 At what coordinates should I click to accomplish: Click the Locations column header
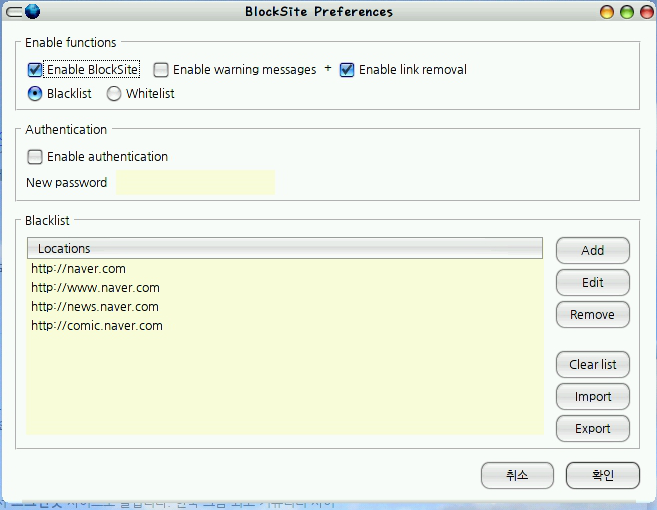click(285, 248)
